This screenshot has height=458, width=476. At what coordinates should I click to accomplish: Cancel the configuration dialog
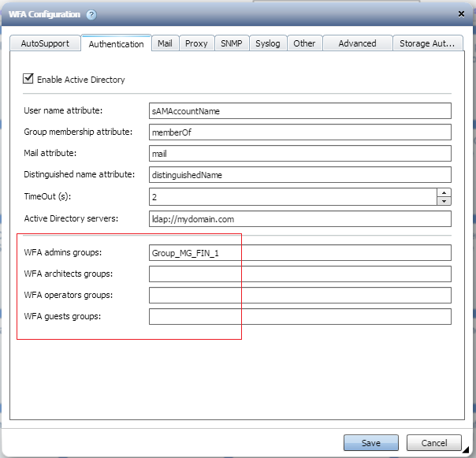434,443
